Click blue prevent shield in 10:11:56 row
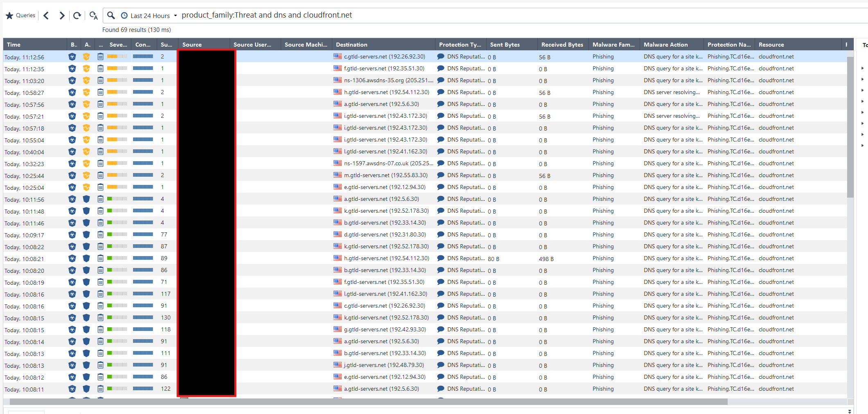The width and height of the screenshot is (868, 414). point(86,199)
